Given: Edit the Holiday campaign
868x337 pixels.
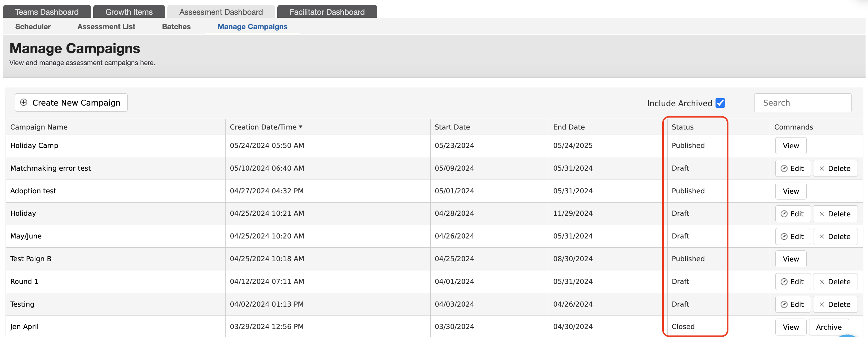Looking at the screenshot, I should point(793,214).
